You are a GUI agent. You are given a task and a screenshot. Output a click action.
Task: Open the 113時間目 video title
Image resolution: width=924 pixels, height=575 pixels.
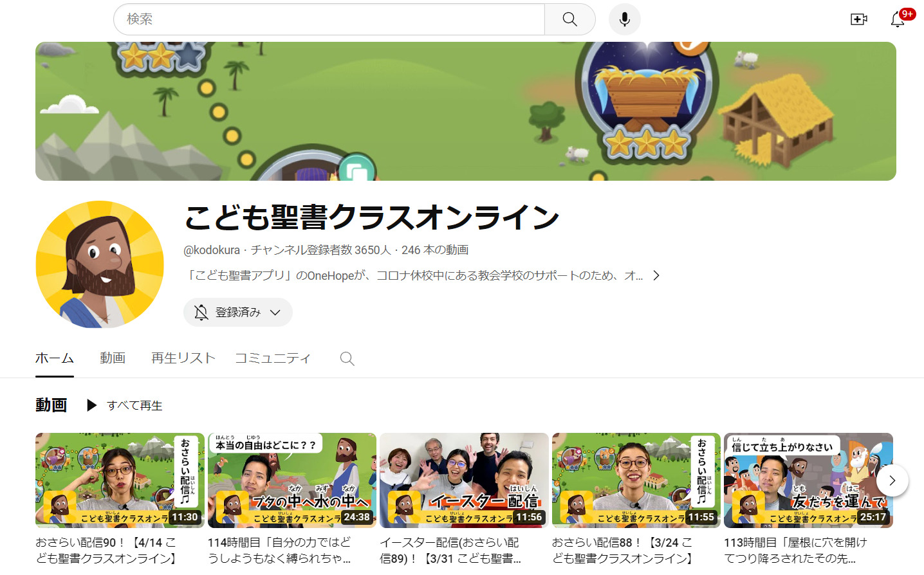click(795, 550)
